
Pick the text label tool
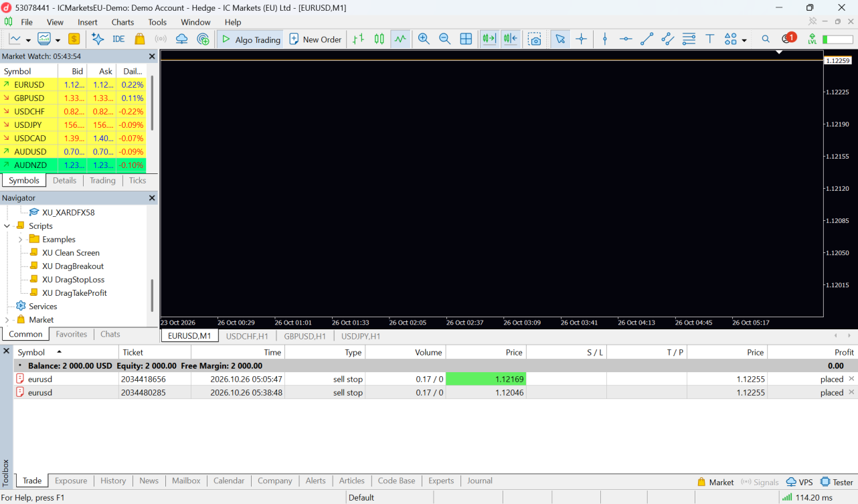(x=710, y=39)
